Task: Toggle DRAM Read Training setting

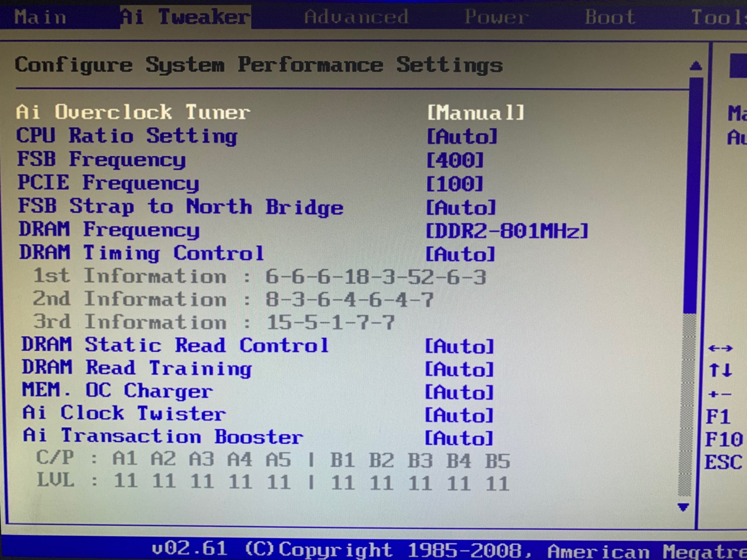Action: (137, 368)
